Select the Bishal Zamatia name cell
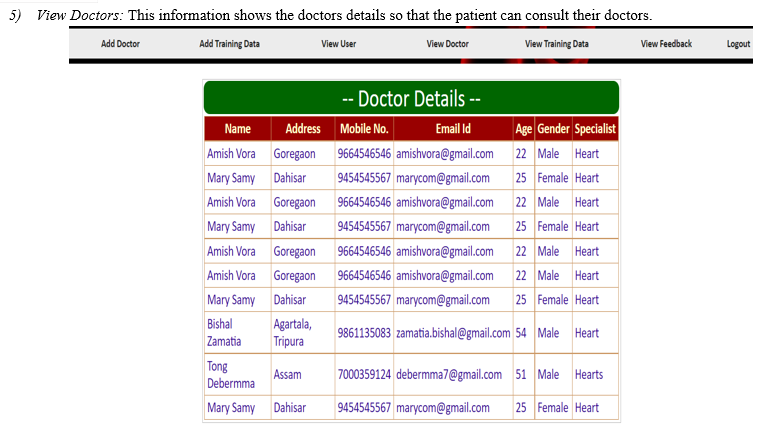The height and width of the screenshot is (429, 775). [238, 333]
